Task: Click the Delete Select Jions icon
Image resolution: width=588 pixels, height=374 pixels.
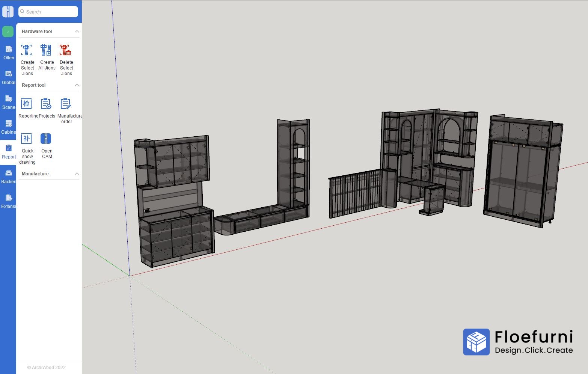Action: point(66,50)
